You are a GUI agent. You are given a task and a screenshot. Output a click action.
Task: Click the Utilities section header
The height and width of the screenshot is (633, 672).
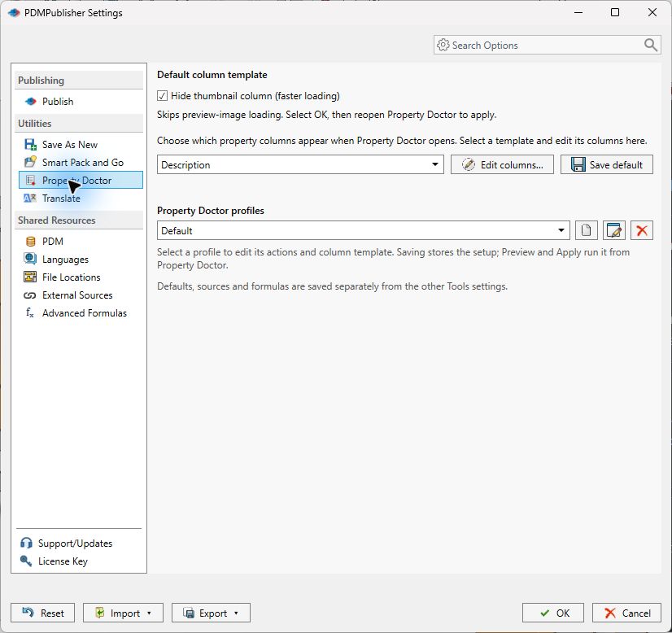point(79,124)
